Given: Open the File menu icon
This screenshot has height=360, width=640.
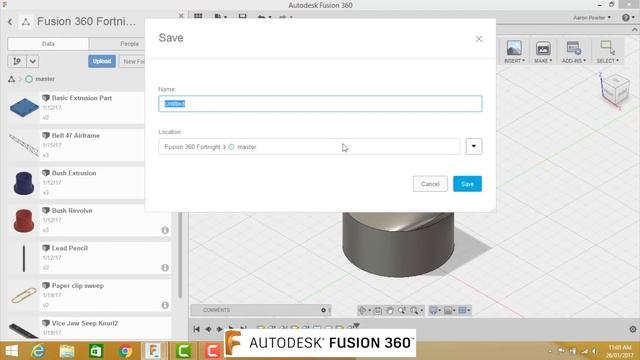Looking at the screenshot, I should click(220, 17).
